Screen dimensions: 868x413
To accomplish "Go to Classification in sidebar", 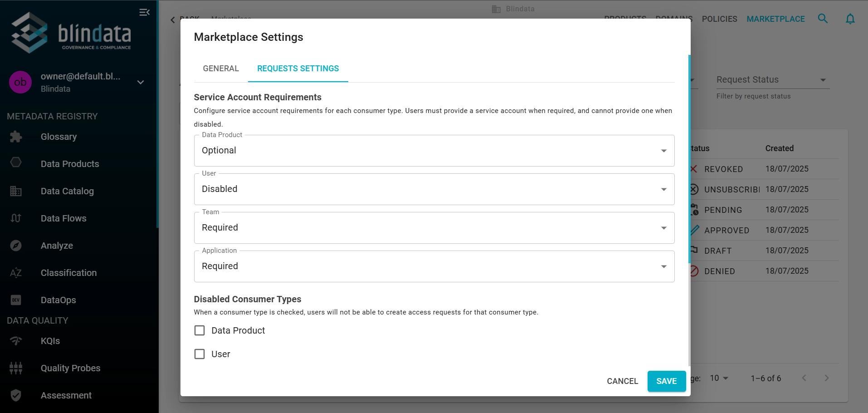I will 68,273.
